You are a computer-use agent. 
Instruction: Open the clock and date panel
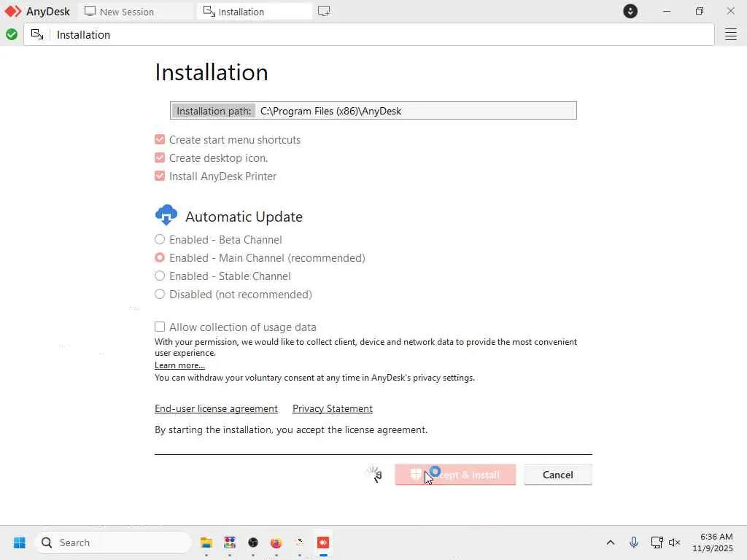tap(713, 542)
